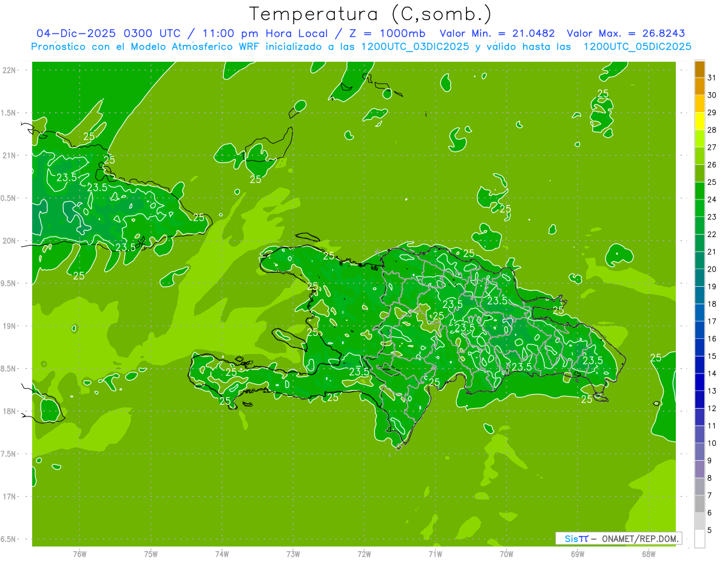Image resolution: width=728 pixels, height=562 pixels.
Task: Click the '6' label on the color scale
Action: 710,513
